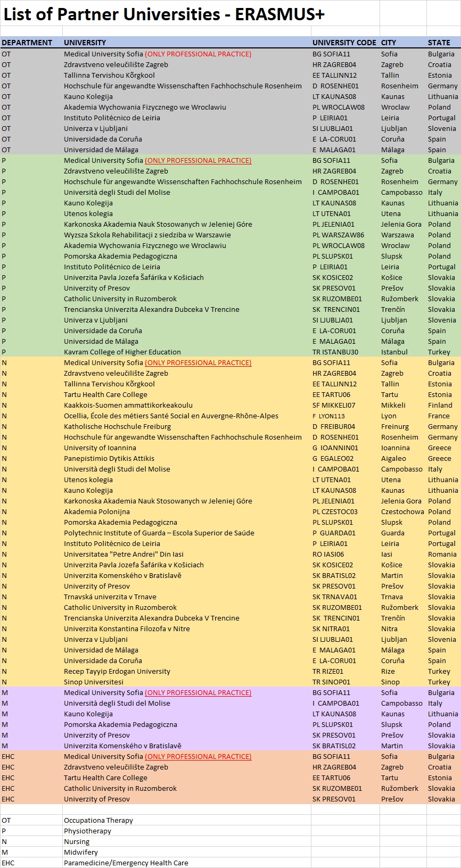This screenshot has height=868, width=461.
Task: Click code cell 'G EGALEO02'
Action: [333, 458]
